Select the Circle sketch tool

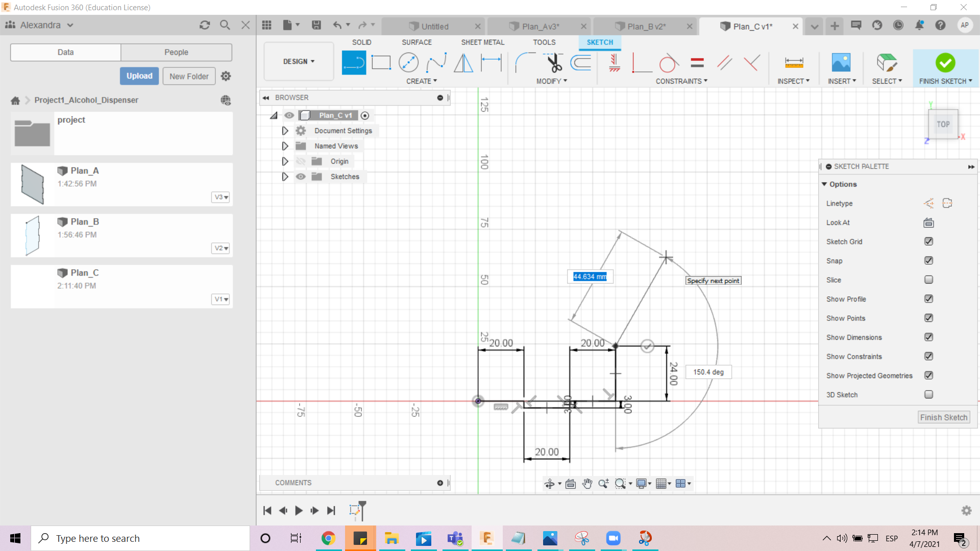click(408, 62)
